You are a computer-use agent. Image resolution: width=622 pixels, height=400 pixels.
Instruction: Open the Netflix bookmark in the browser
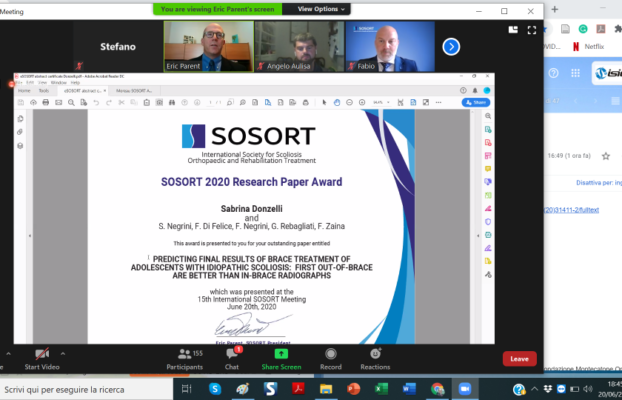pos(588,46)
